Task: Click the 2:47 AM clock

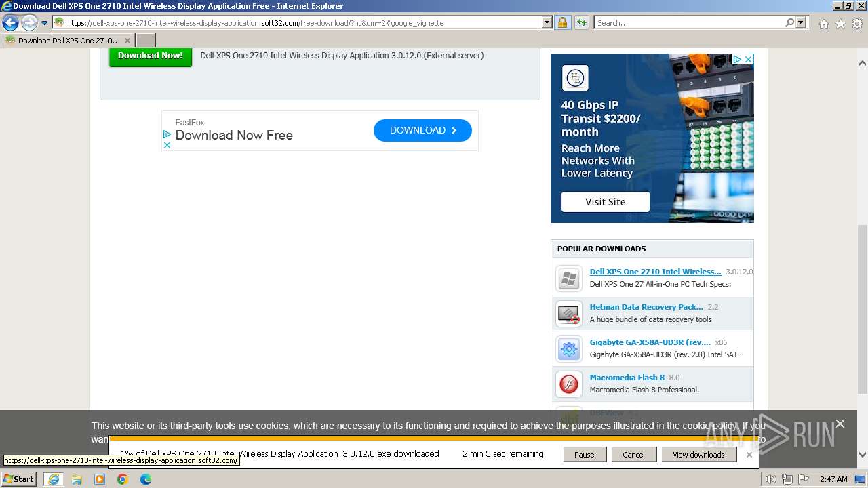Action: (833, 479)
